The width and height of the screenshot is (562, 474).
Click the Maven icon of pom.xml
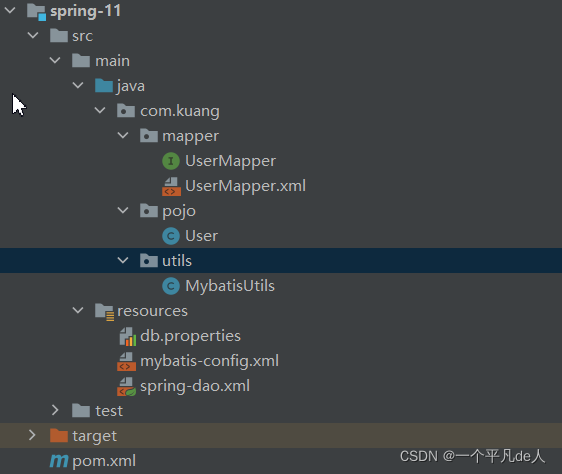click(x=59, y=461)
